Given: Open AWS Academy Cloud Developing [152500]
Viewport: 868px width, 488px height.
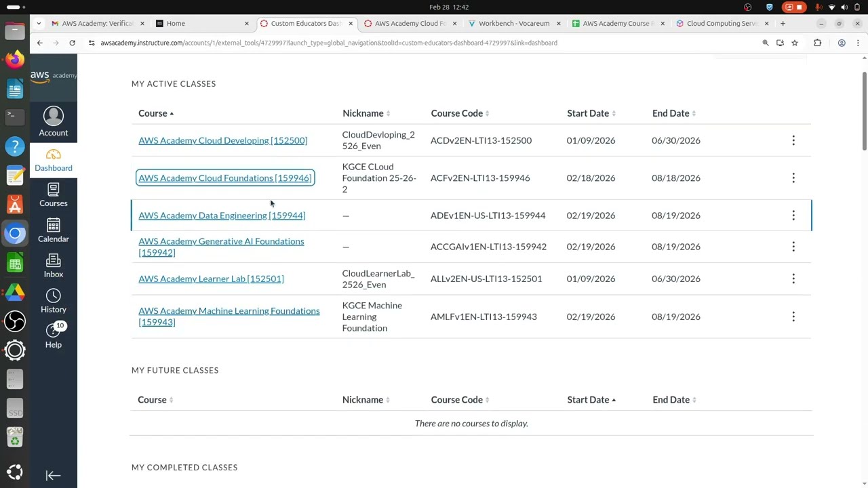Looking at the screenshot, I should 222,140.
